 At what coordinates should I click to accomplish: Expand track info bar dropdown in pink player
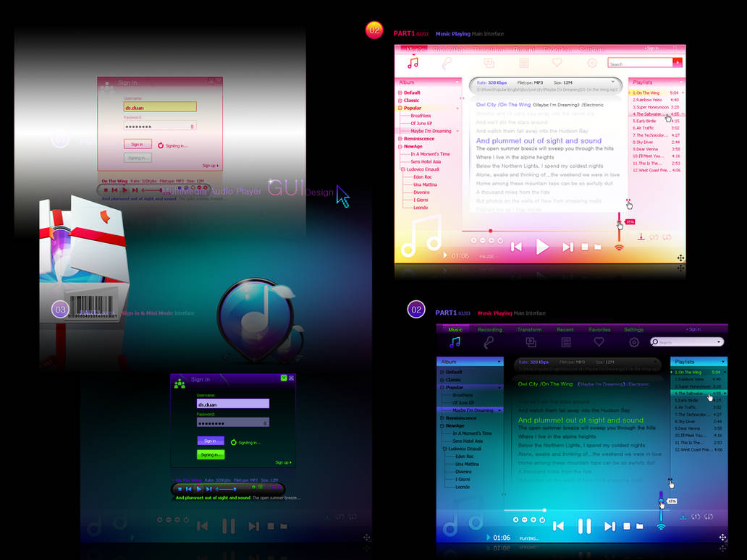[x=613, y=82]
